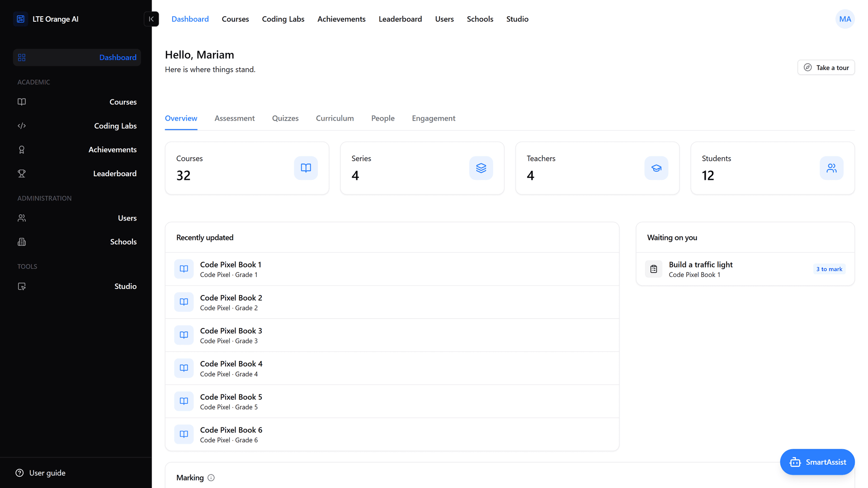Go to the Engagement tab
Image resolution: width=868 pixels, height=488 pixels.
coord(434,118)
